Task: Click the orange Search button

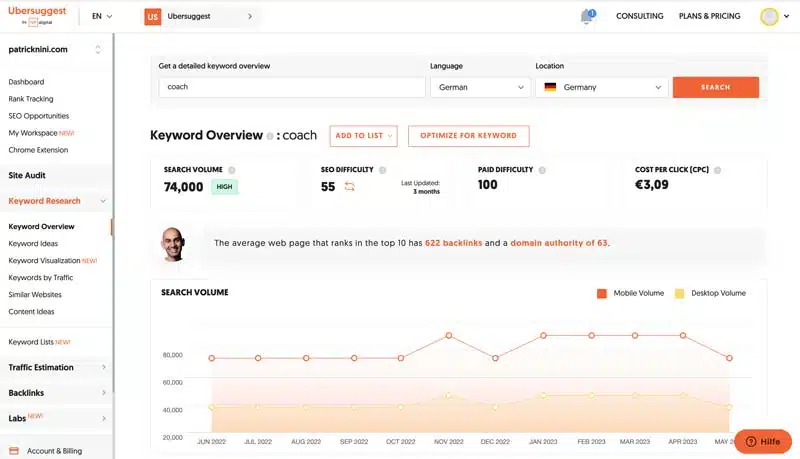Action: (716, 87)
